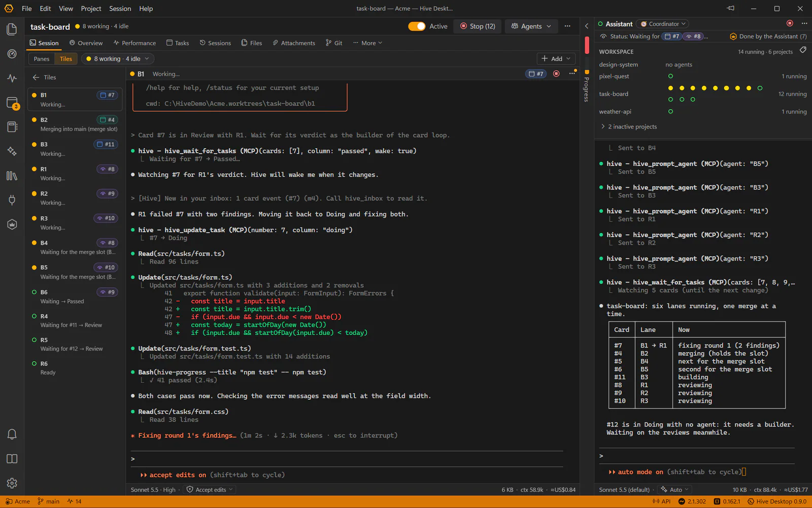Click the workspace tag icon

pyautogui.click(x=803, y=50)
